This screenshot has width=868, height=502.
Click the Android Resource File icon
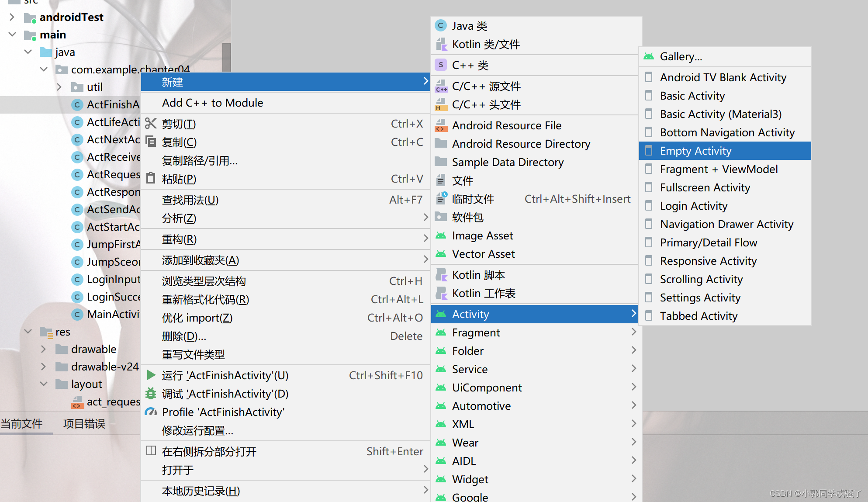coord(441,125)
